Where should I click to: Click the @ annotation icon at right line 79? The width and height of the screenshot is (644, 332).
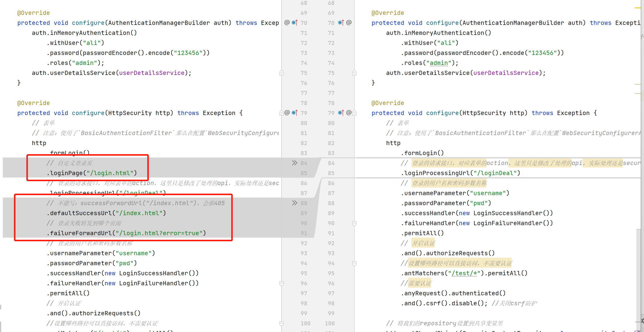[x=349, y=113]
